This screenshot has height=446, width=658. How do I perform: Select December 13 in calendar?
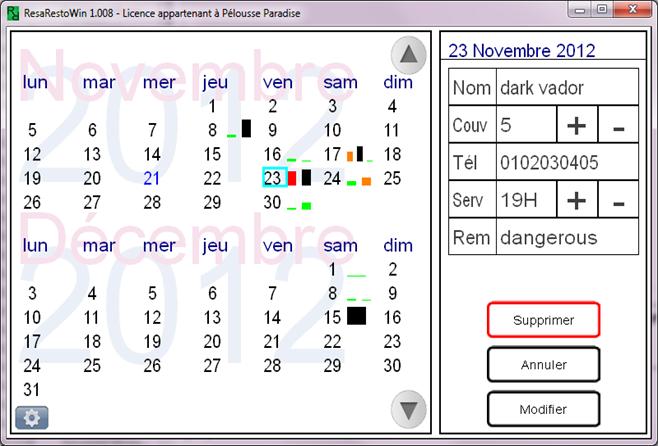point(212,318)
